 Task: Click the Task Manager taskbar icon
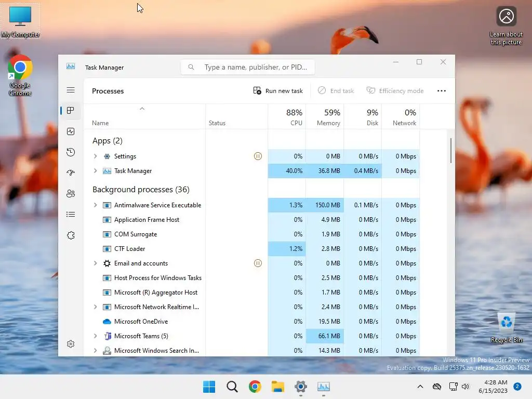pos(323,387)
